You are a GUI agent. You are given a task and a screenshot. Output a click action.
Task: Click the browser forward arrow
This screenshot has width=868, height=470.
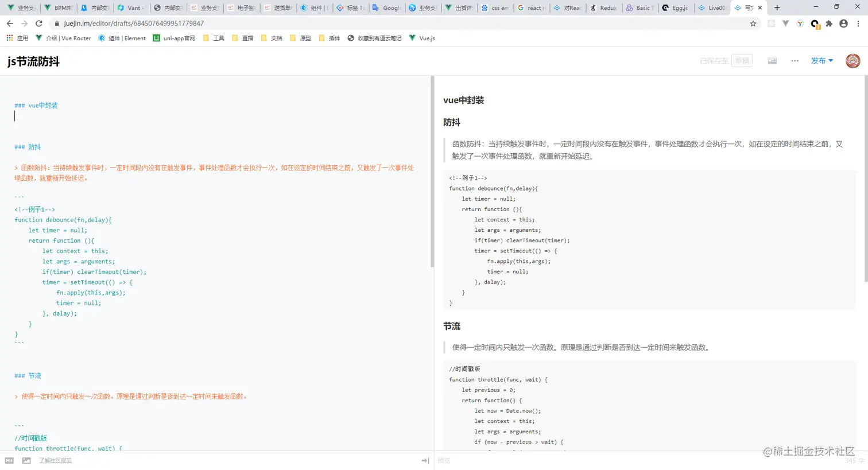[x=24, y=24]
